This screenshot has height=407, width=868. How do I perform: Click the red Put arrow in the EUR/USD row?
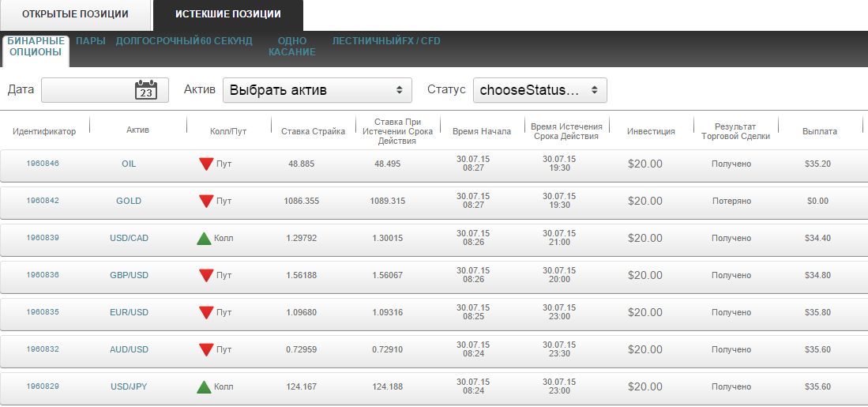pyautogui.click(x=206, y=312)
